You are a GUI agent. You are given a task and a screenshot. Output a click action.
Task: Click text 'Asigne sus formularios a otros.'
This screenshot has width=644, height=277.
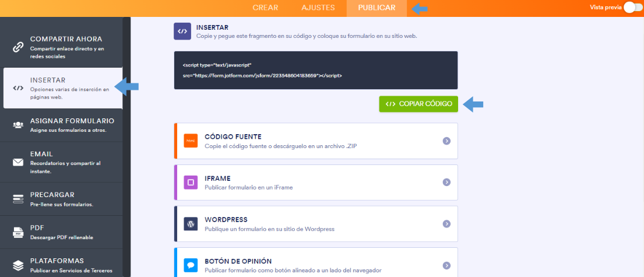pyautogui.click(x=68, y=130)
